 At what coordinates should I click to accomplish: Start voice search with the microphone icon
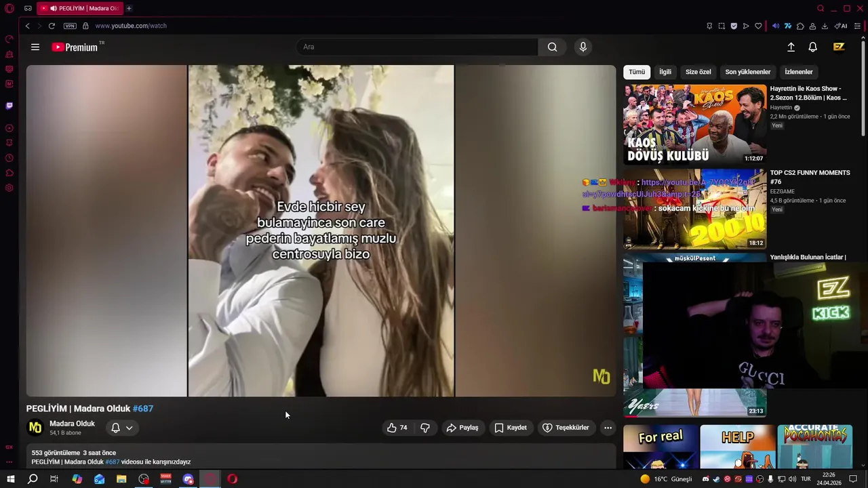tap(583, 47)
